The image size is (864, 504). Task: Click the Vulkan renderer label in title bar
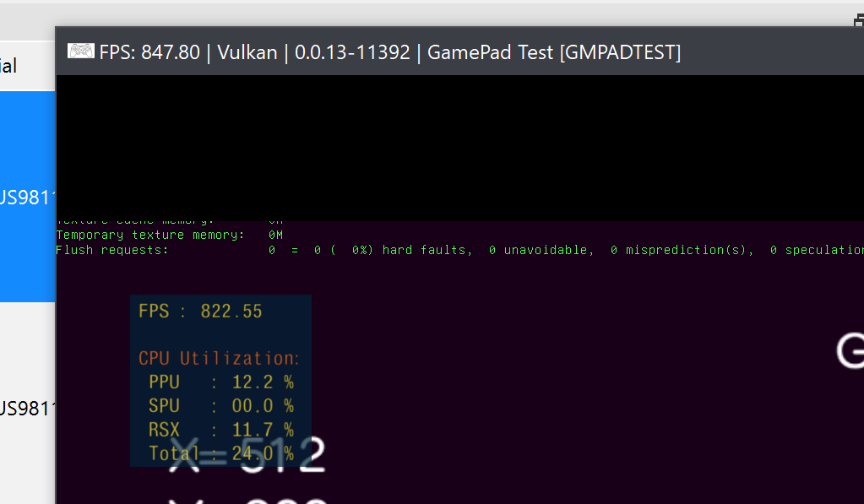coord(247,52)
